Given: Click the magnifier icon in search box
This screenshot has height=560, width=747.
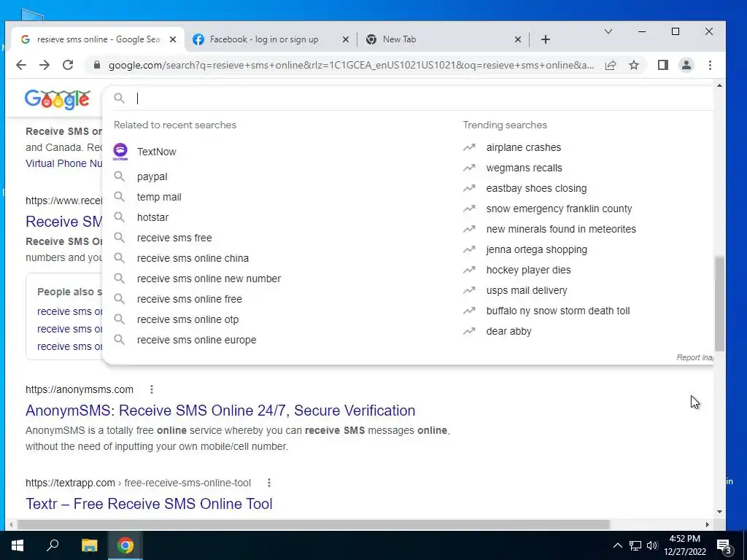Looking at the screenshot, I should pyautogui.click(x=119, y=98).
